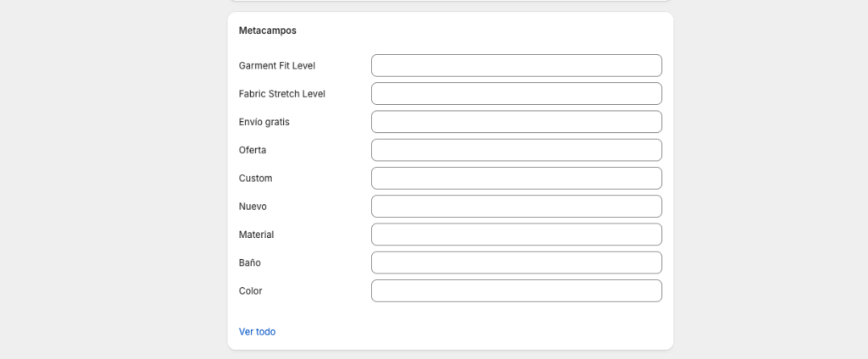Click the Metacampos section heading
Image resolution: width=868 pixels, height=359 pixels.
pos(268,30)
